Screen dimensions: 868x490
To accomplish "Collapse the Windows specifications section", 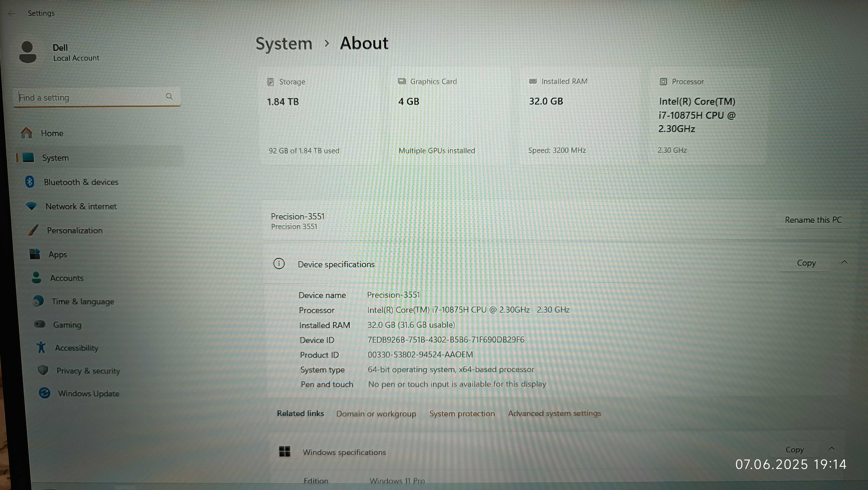I will click(x=832, y=449).
